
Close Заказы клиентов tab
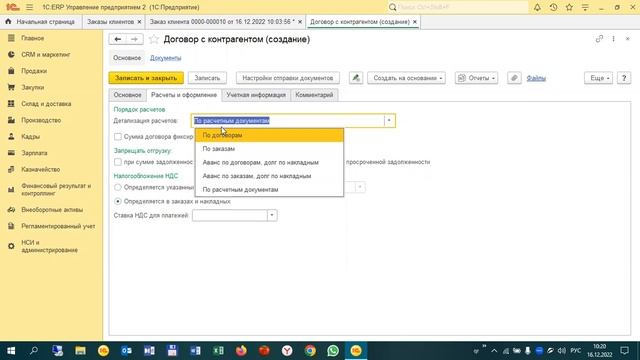[x=139, y=22]
